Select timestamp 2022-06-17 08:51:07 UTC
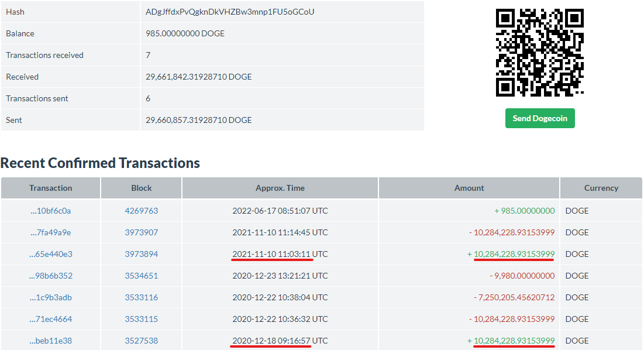This screenshot has width=644, height=350. point(280,211)
